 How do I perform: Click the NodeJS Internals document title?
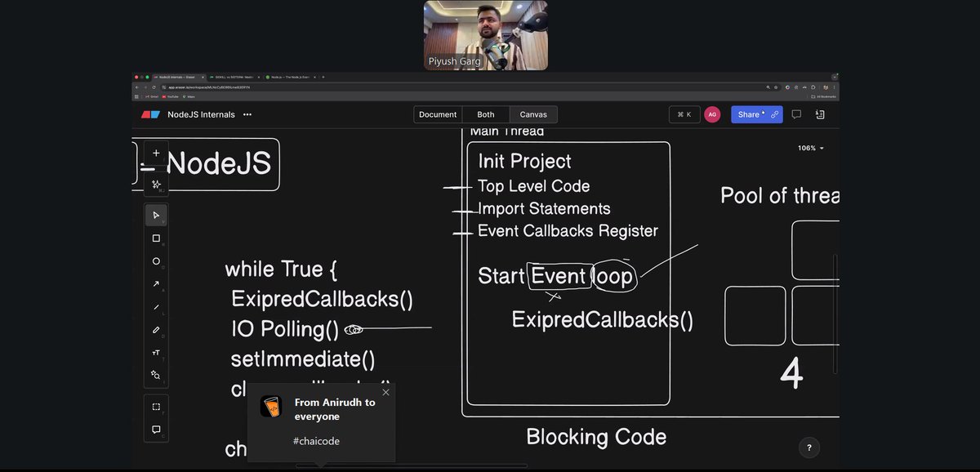pyautogui.click(x=201, y=114)
